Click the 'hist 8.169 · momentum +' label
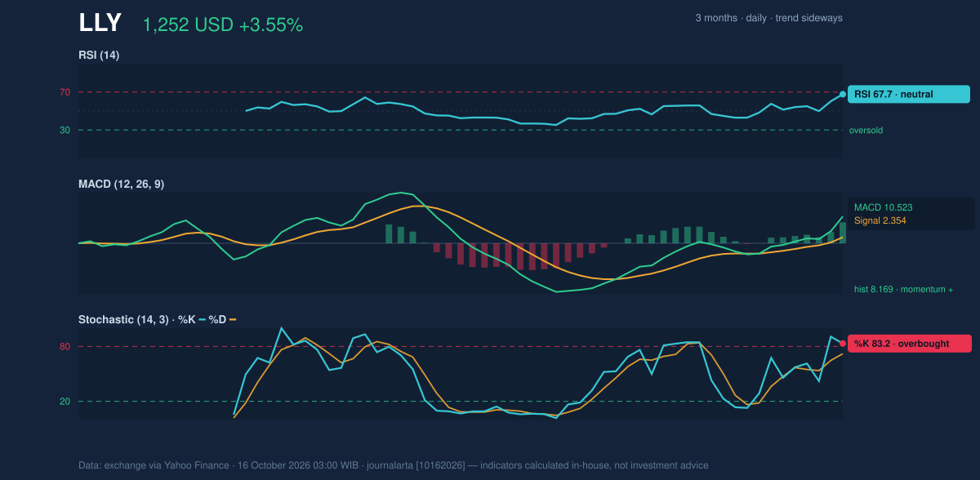Image resolution: width=980 pixels, height=480 pixels. click(904, 289)
